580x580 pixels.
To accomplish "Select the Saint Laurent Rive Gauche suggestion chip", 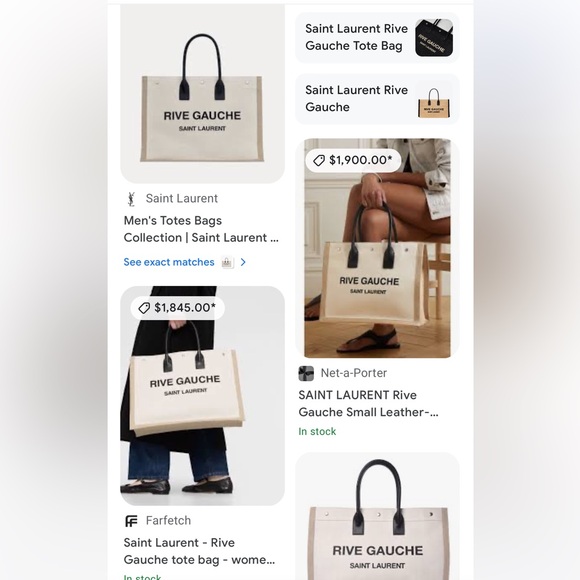I will [x=377, y=99].
